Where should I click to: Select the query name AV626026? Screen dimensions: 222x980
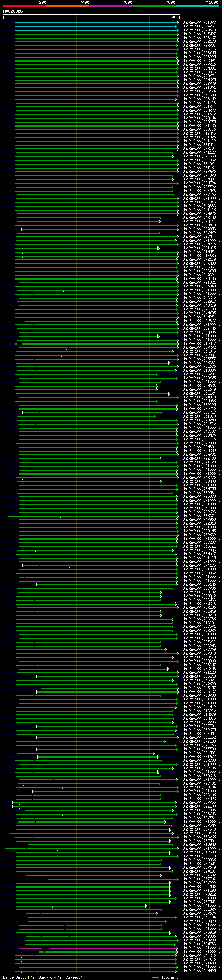click(13, 11)
